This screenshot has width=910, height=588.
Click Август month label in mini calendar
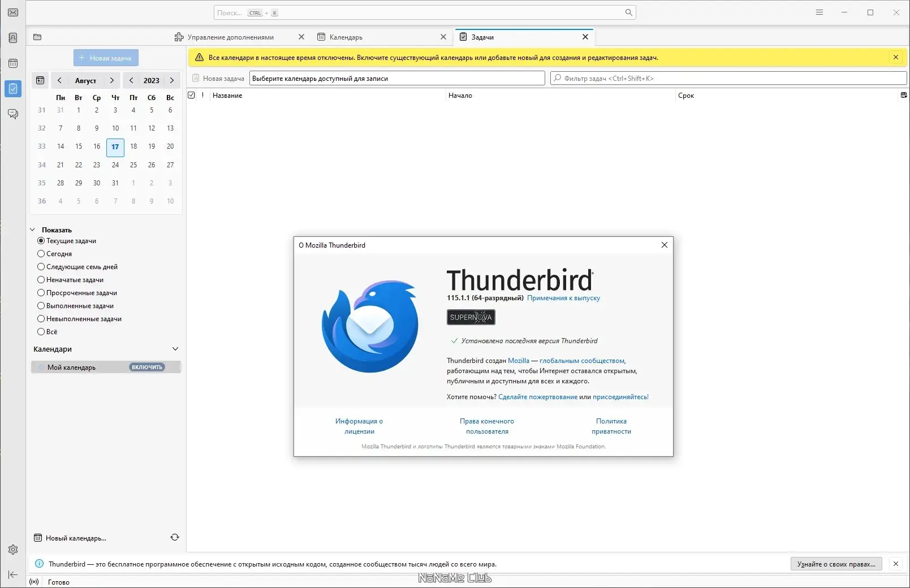pos(86,80)
